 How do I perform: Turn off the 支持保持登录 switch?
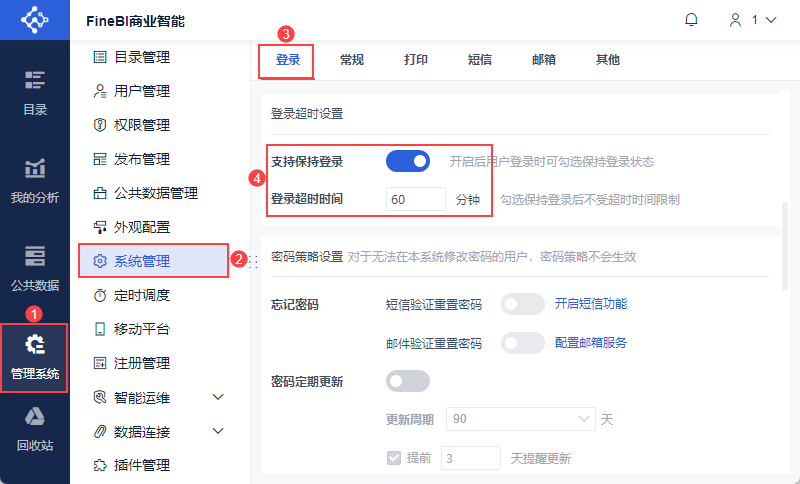tap(408, 160)
